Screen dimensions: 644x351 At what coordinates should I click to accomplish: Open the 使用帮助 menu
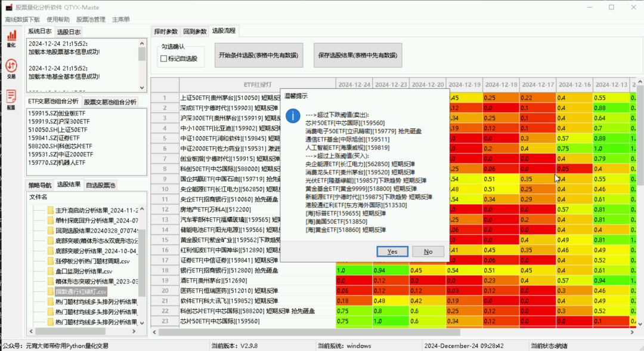pos(58,19)
